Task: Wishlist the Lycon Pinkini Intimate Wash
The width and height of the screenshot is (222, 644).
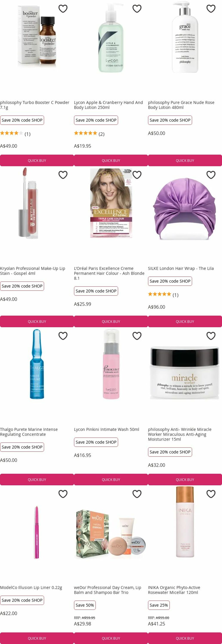Action: pos(137,336)
